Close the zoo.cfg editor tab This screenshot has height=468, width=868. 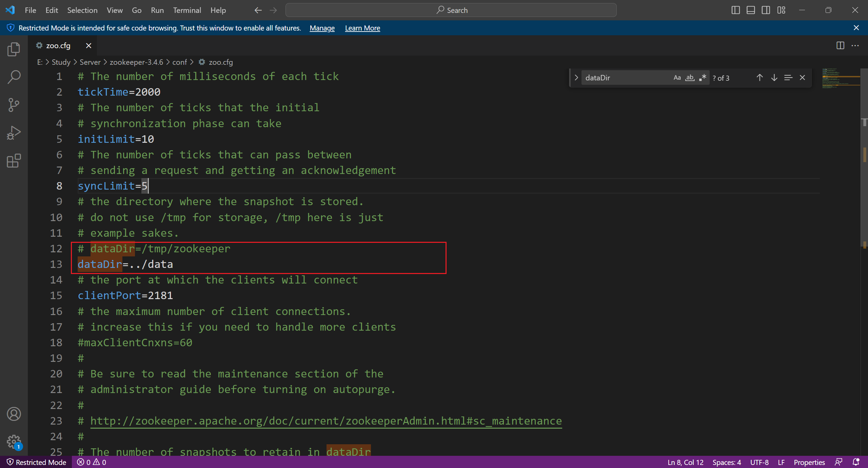tap(88, 45)
